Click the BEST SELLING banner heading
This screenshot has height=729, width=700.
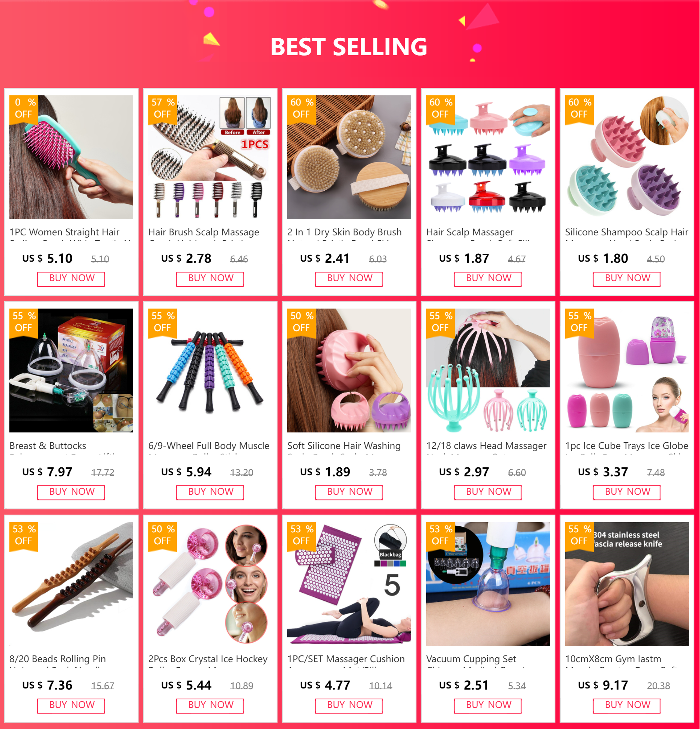(349, 47)
